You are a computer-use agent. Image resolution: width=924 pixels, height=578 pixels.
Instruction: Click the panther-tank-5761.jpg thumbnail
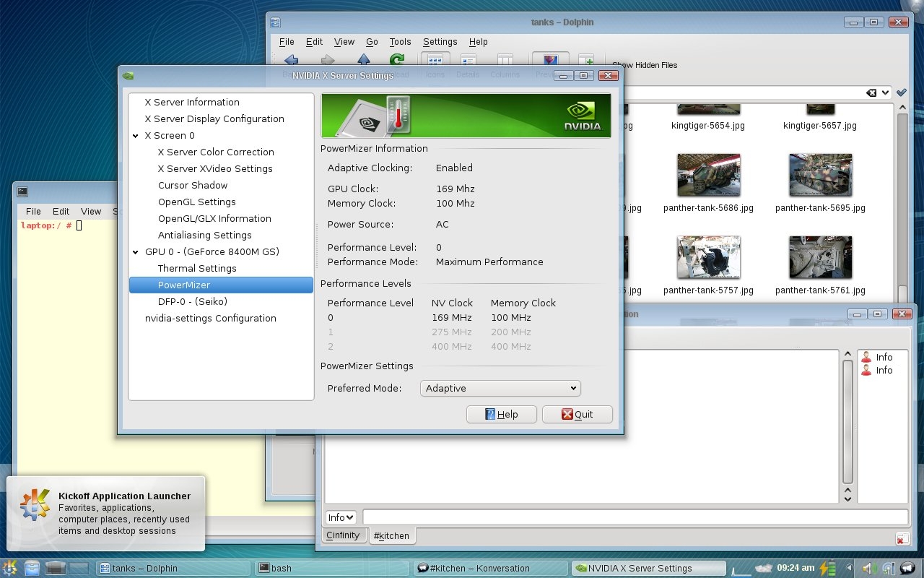[820, 257]
